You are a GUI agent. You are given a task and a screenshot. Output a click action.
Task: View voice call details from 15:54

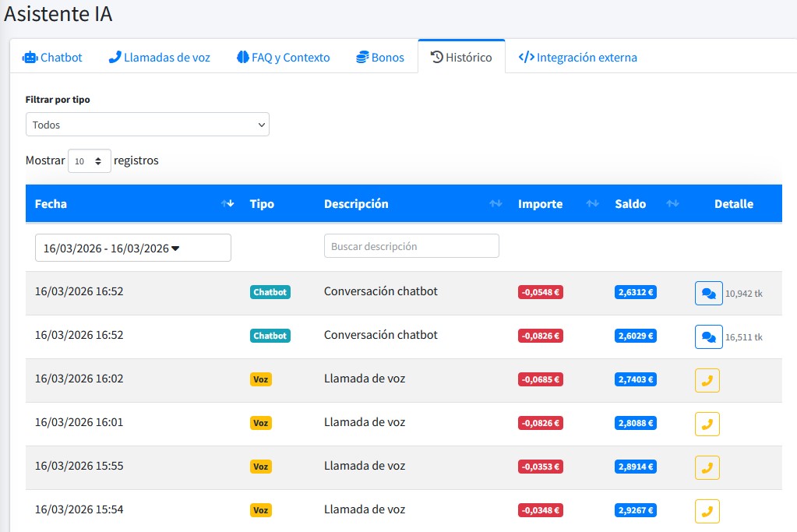(707, 512)
